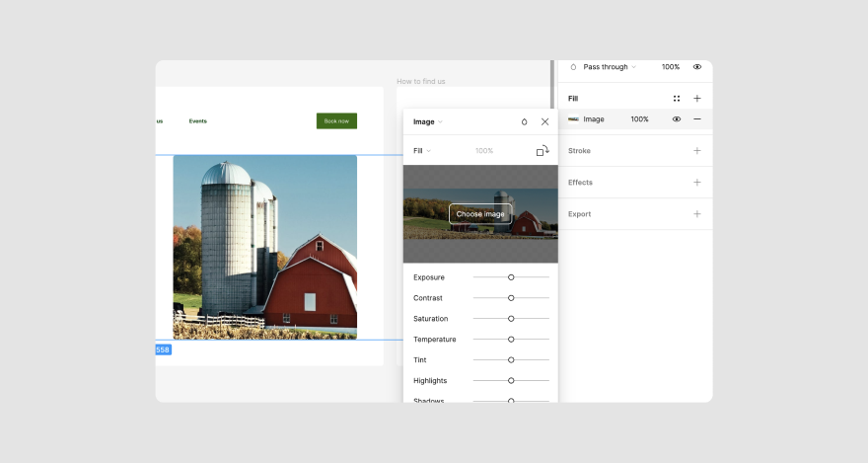The height and width of the screenshot is (463, 868).
Task: Click the Stroke section label
Action: 579,151
